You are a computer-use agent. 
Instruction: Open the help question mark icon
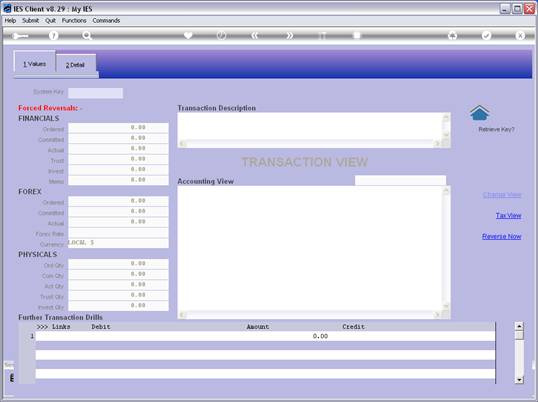[x=53, y=35]
